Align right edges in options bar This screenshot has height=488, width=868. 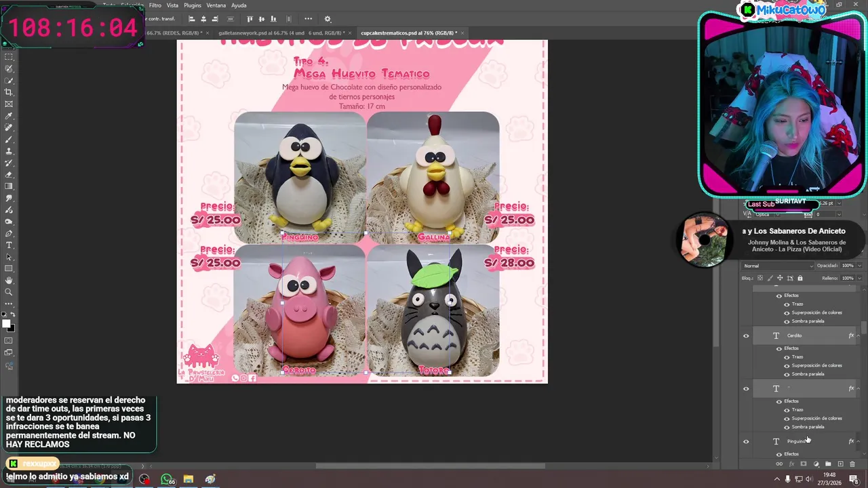215,19
